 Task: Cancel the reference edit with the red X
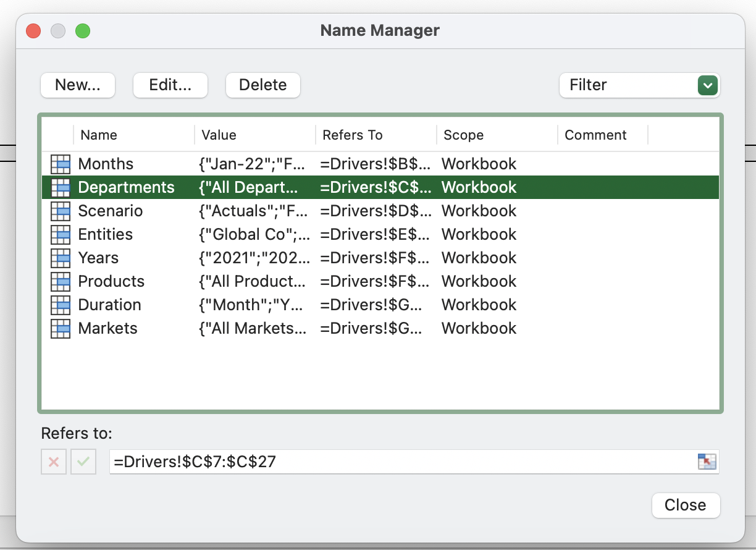pyautogui.click(x=53, y=461)
